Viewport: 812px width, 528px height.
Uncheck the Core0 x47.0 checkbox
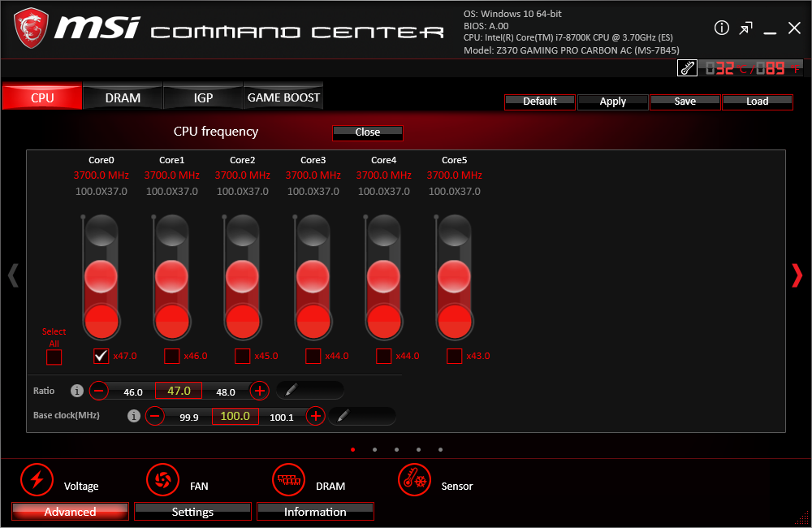pyautogui.click(x=101, y=356)
